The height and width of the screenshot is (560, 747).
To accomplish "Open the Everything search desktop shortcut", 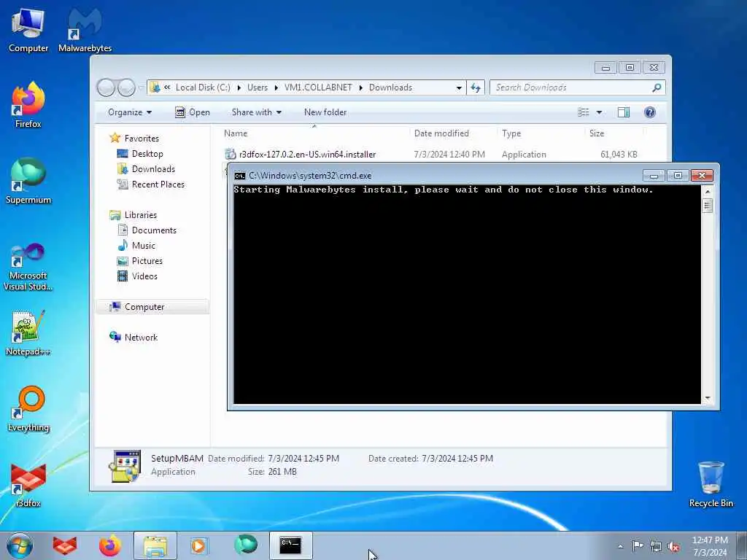I will point(28,408).
